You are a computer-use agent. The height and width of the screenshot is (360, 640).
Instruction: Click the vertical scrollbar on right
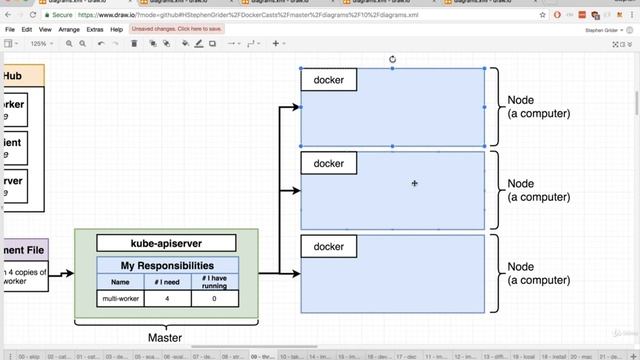coord(636,104)
